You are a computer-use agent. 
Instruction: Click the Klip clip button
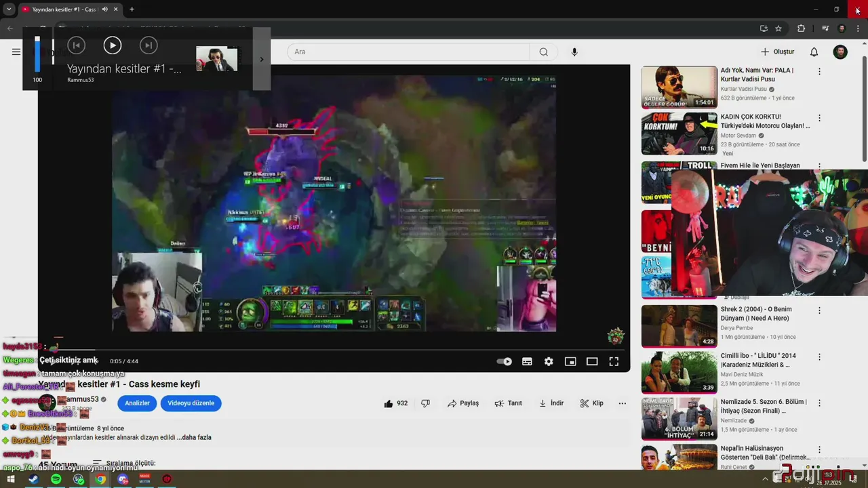[x=591, y=403]
